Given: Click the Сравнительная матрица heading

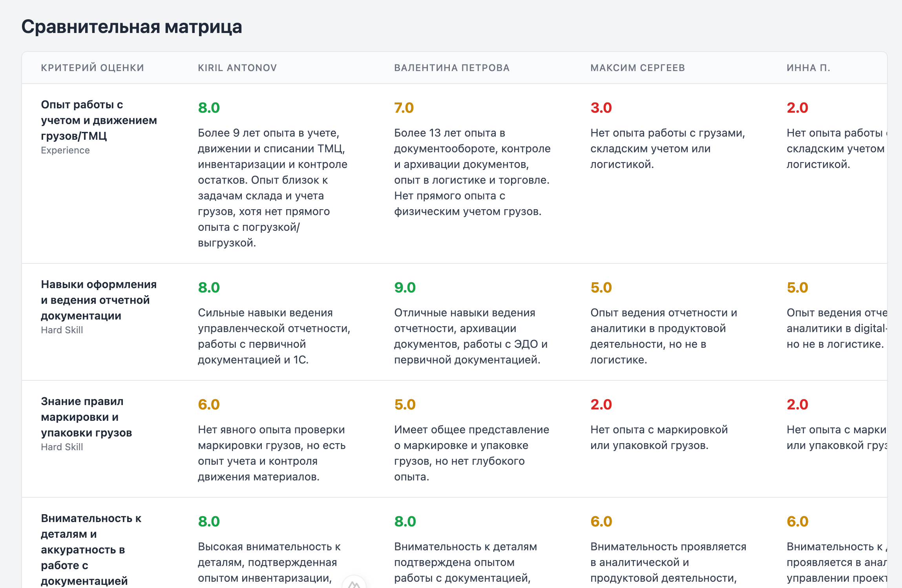Looking at the screenshot, I should [131, 27].
